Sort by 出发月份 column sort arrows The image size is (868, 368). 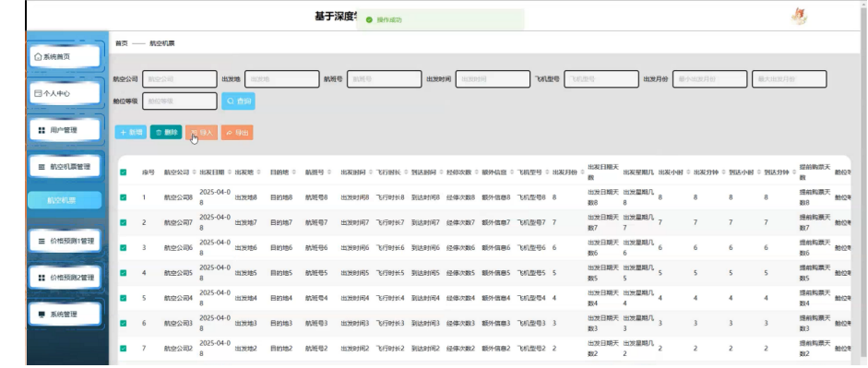tap(582, 172)
